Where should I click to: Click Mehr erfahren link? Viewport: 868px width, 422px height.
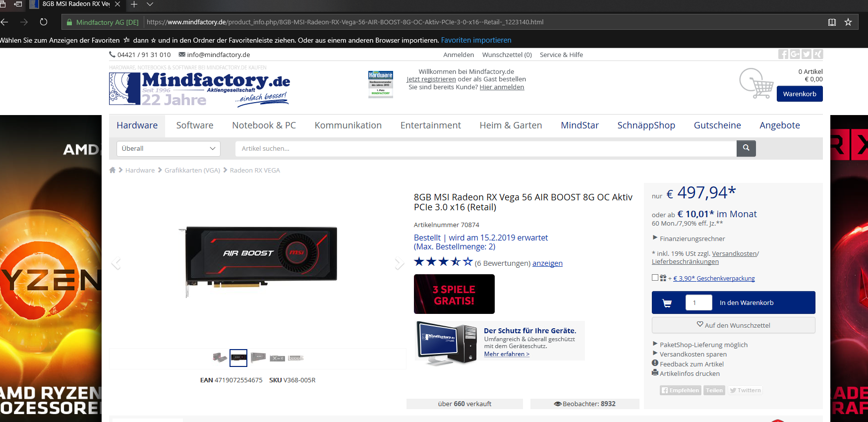[x=507, y=354]
